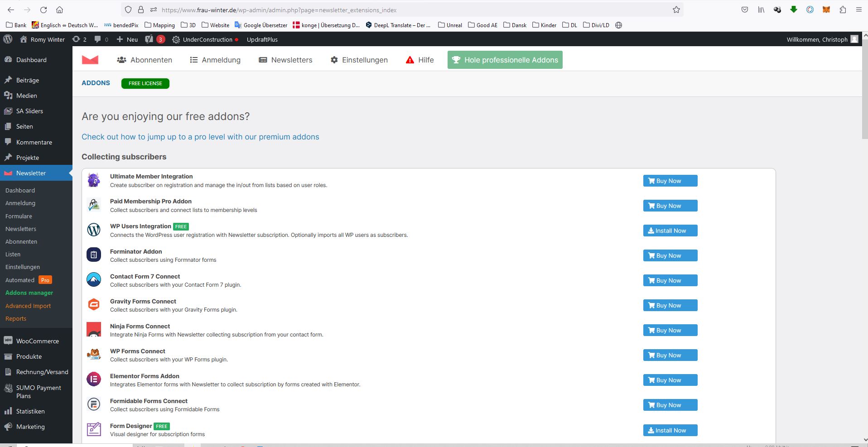The height and width of the screenshot is (447, 868).
Task: Click the FREE LICENSE button
Action: [x=145, y=83]
